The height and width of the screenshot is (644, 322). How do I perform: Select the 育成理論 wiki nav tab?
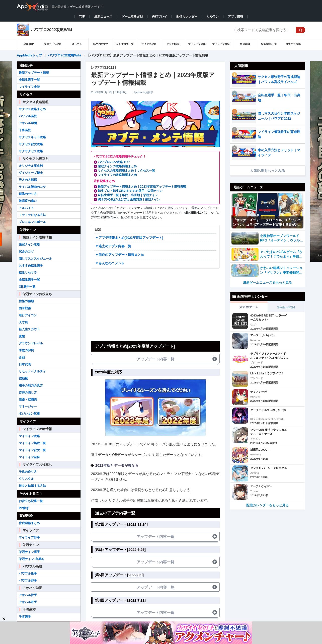pyautogui.click(x=245, y=44)
